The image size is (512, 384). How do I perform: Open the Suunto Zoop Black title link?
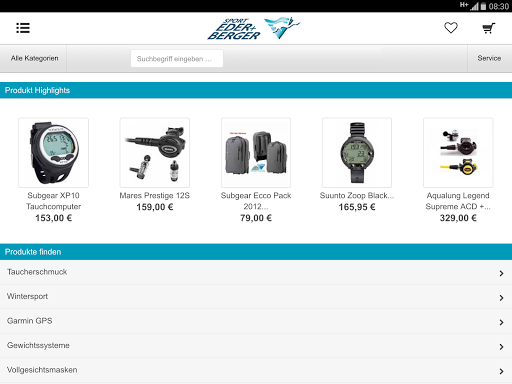click(x=357, y=196)
